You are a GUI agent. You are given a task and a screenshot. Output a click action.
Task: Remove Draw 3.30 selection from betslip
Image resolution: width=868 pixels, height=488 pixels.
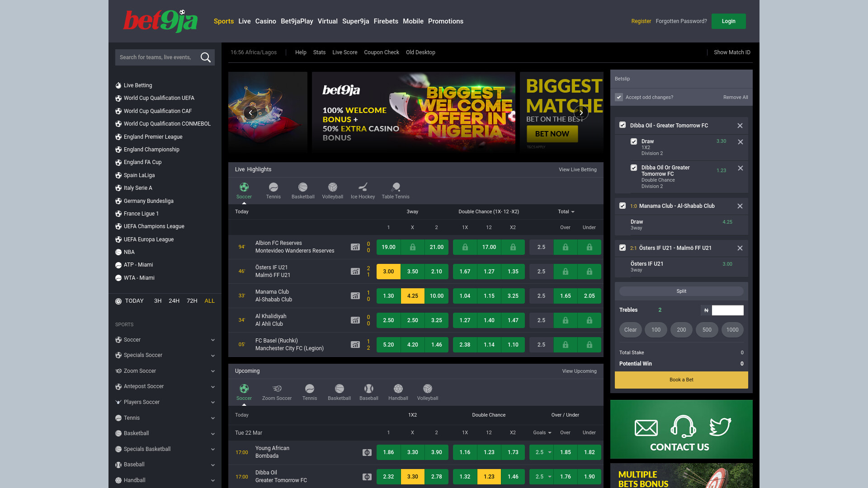click(741, 142)
